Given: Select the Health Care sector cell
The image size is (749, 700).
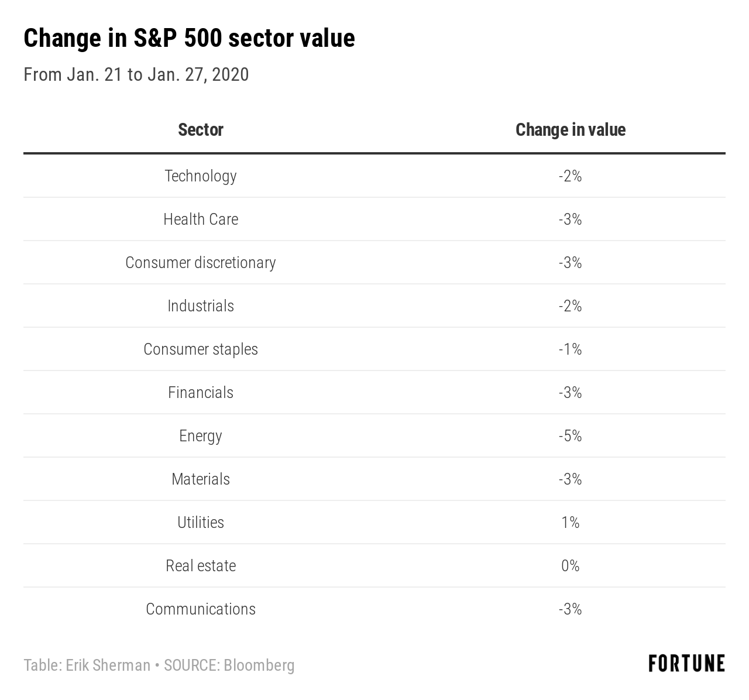Looking at the screenshot, I should point(201,219).
